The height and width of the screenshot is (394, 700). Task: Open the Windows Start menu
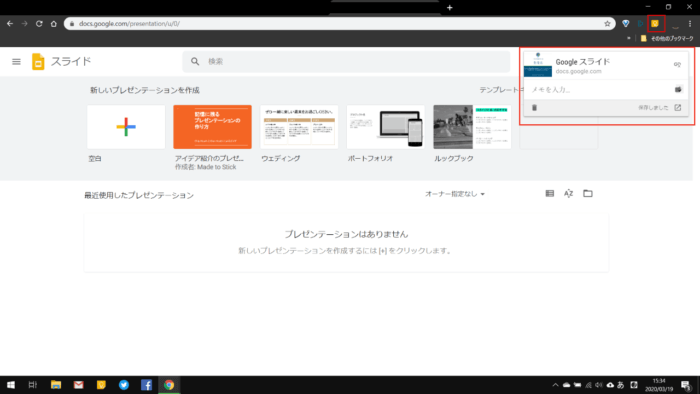(11, 385)
